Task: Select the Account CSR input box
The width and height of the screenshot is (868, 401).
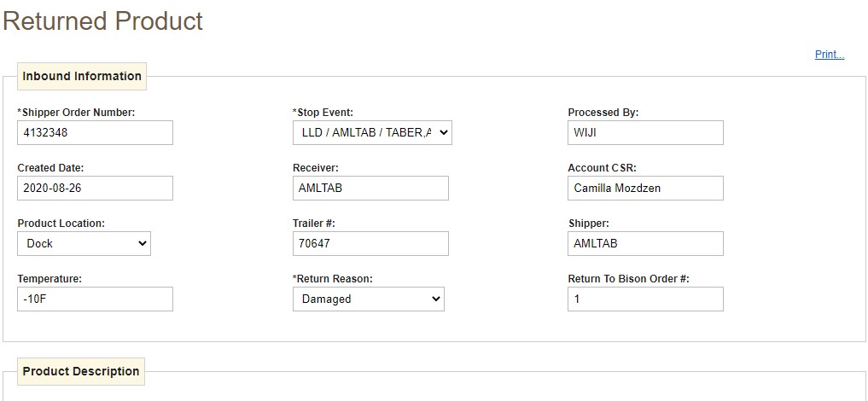Action: coord(644,188)
